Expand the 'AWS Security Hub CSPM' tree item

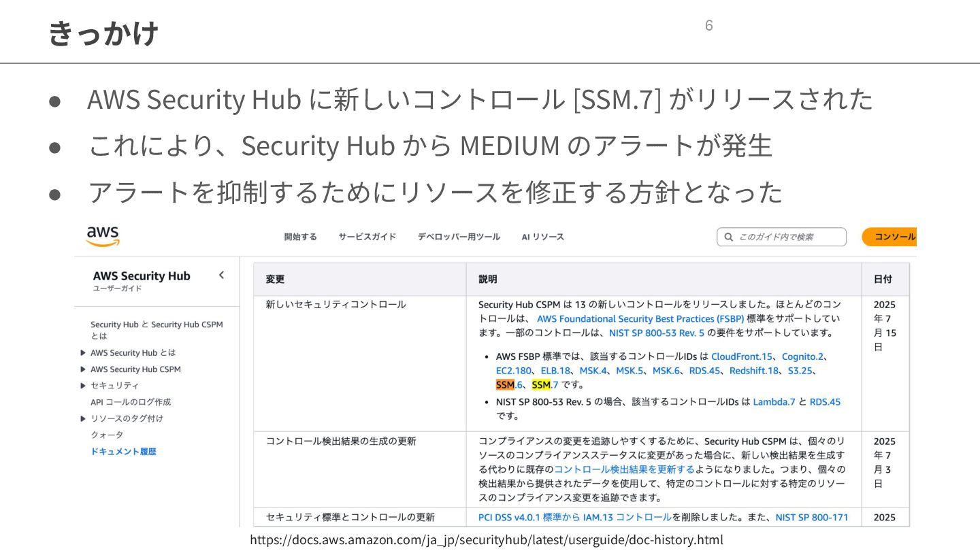click(83, 369)
